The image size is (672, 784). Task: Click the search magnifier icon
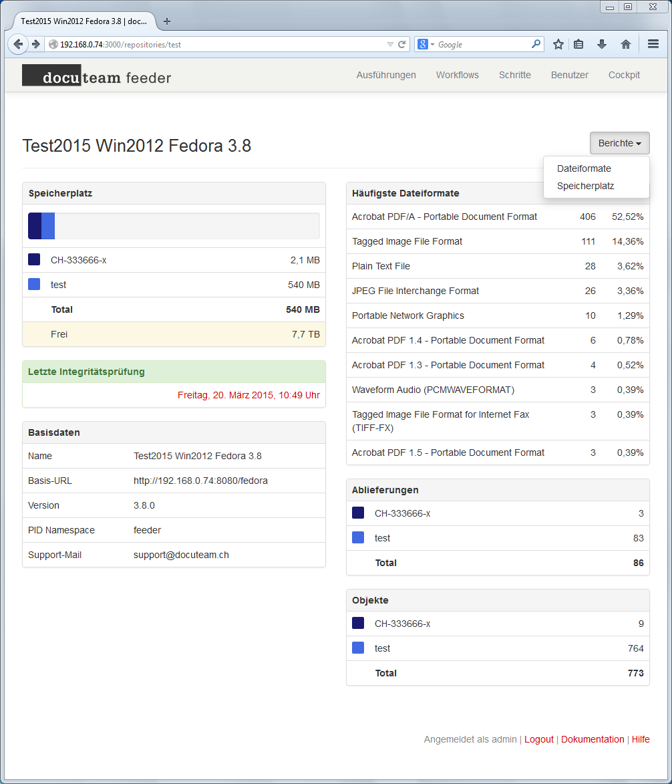(x=536, y=44)
